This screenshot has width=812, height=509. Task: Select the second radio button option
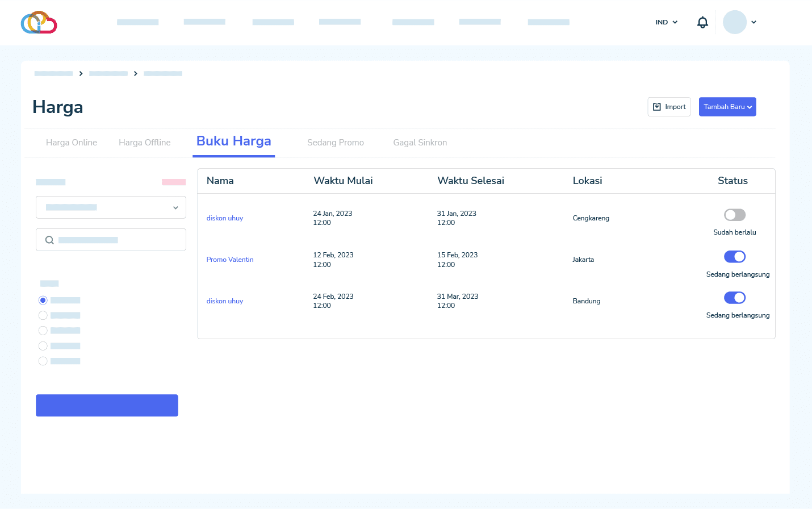tap(43, 315)
